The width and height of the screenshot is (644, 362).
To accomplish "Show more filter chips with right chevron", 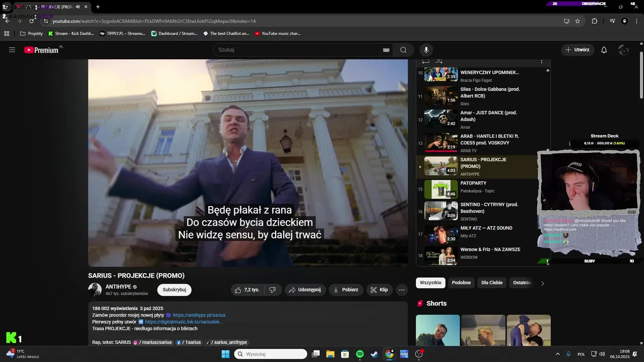I will click(542, 283).
